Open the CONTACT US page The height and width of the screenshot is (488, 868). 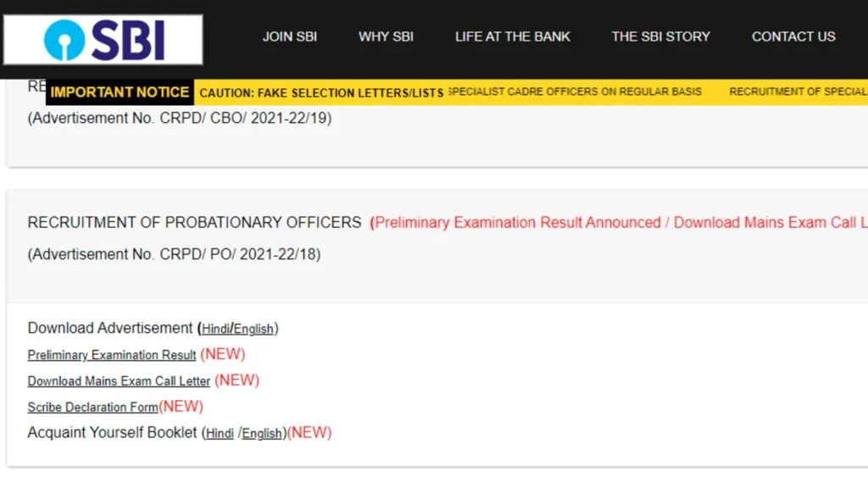(793, 36)
